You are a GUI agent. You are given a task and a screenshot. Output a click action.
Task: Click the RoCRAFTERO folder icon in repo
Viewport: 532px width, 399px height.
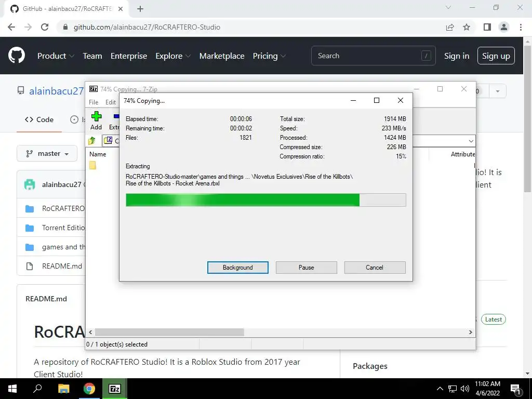click(30, 208)
